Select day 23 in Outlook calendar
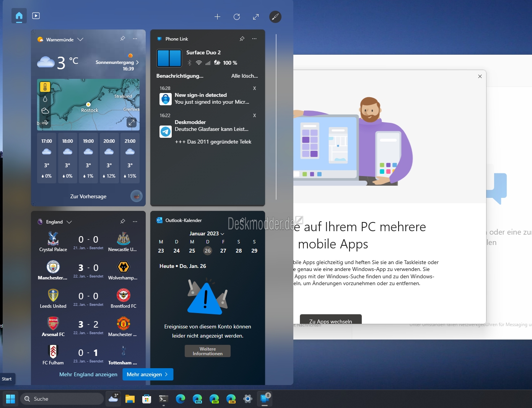Viewport: 532px width, 408px height. click(161, 251)
